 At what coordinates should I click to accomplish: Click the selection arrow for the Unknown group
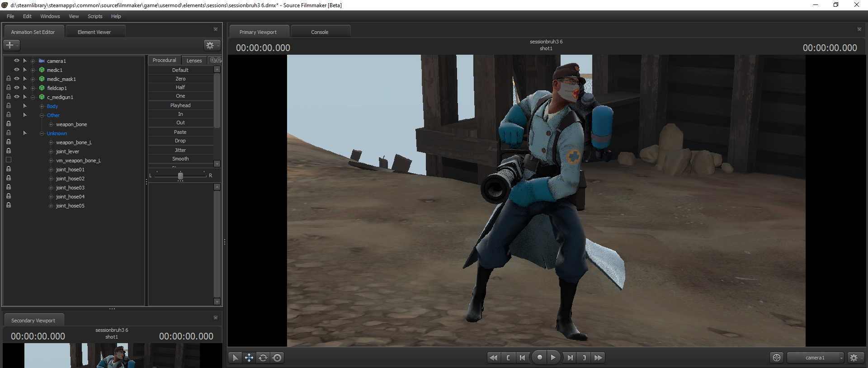click(x=25, y=133)
